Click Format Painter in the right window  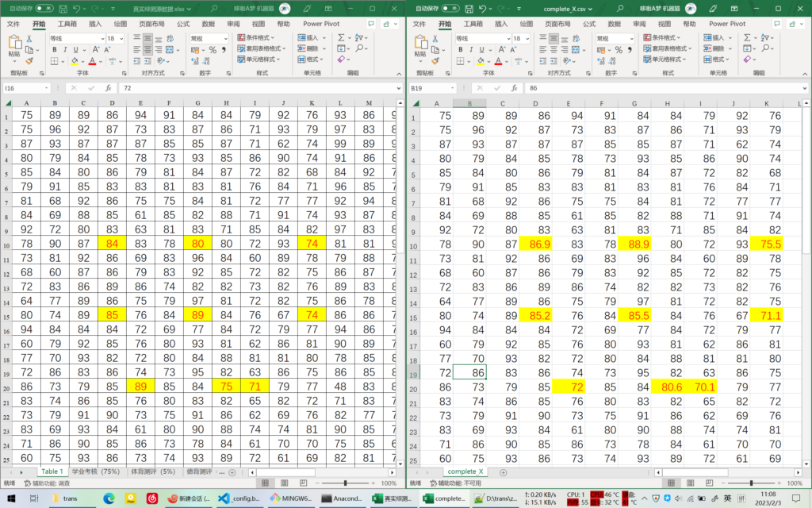pos(436,60)
